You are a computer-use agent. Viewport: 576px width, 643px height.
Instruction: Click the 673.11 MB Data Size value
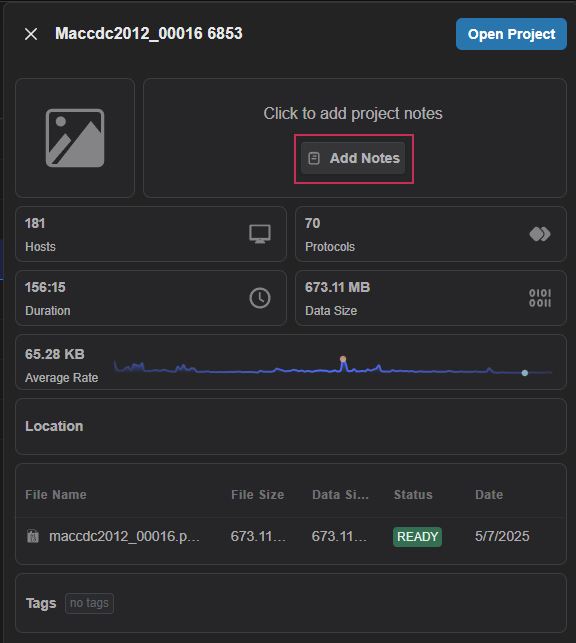(337, 287)
